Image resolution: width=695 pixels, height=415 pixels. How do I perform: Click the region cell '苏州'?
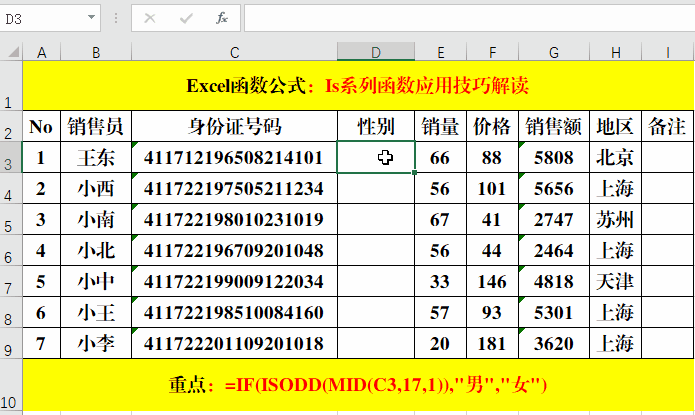coord(616,219)
